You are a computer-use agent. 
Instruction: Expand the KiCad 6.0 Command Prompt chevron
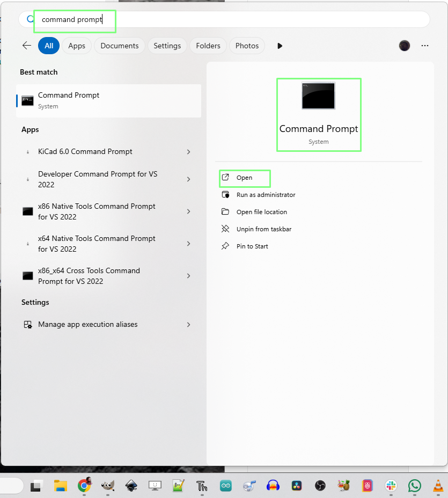(189, 152)
